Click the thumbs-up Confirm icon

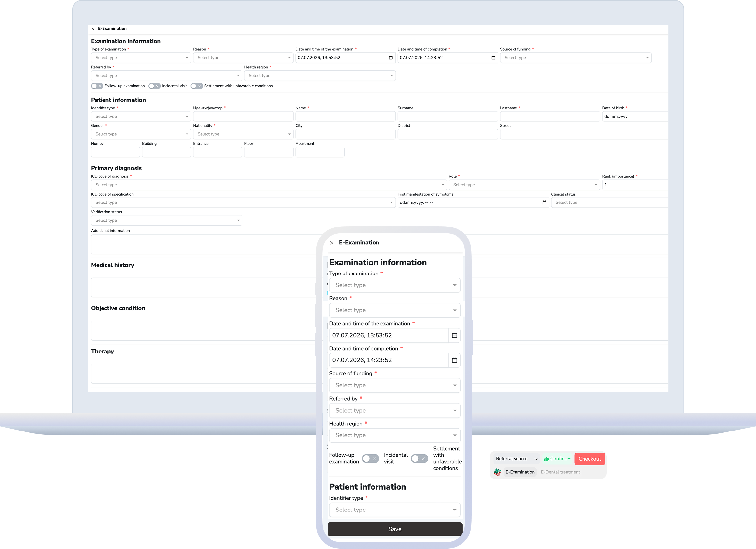(x=546, y=459)
